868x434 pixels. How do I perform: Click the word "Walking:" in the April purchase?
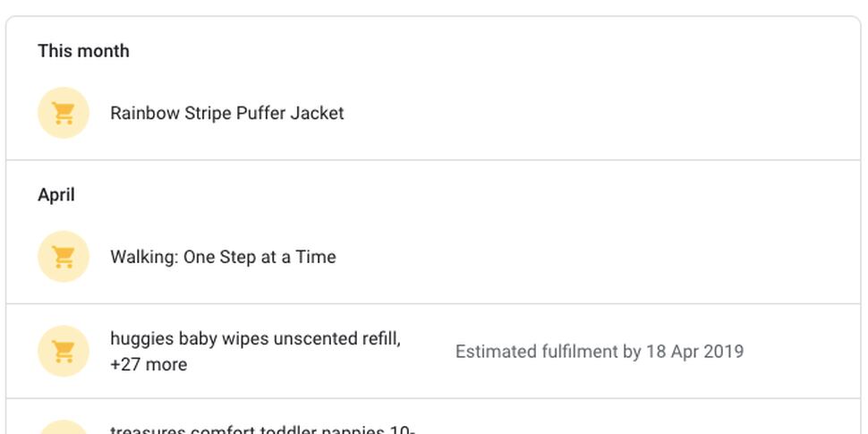coord(144,257)
